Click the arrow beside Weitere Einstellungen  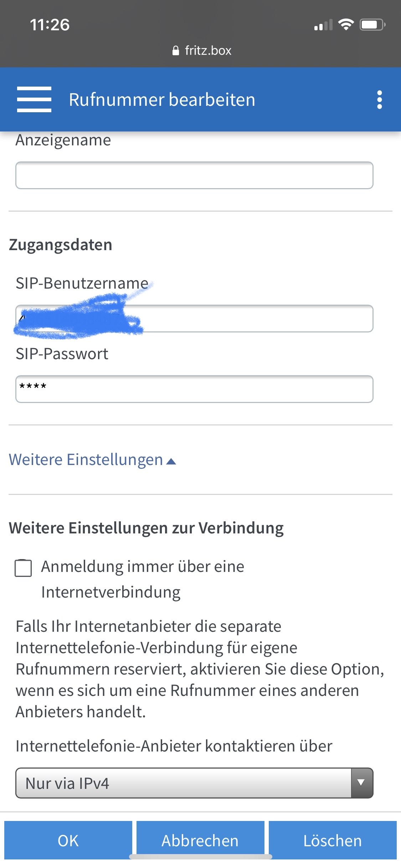(x=171, y=461)
